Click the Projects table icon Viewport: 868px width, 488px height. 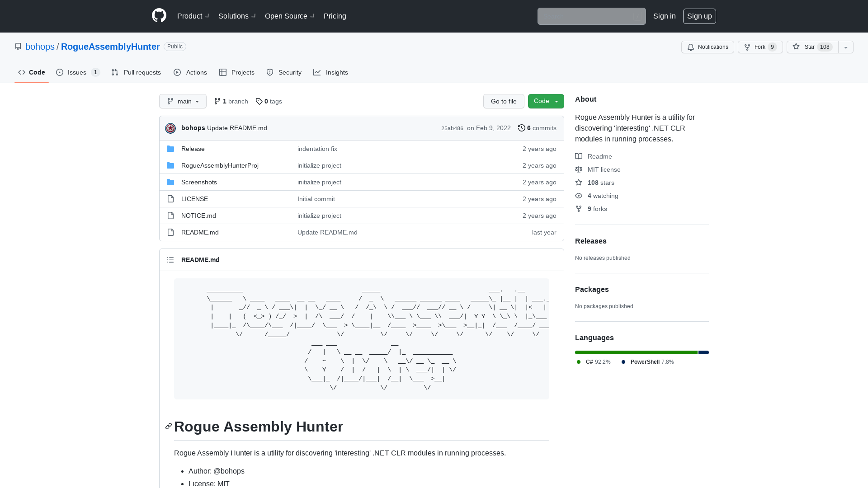coord(223,72)
